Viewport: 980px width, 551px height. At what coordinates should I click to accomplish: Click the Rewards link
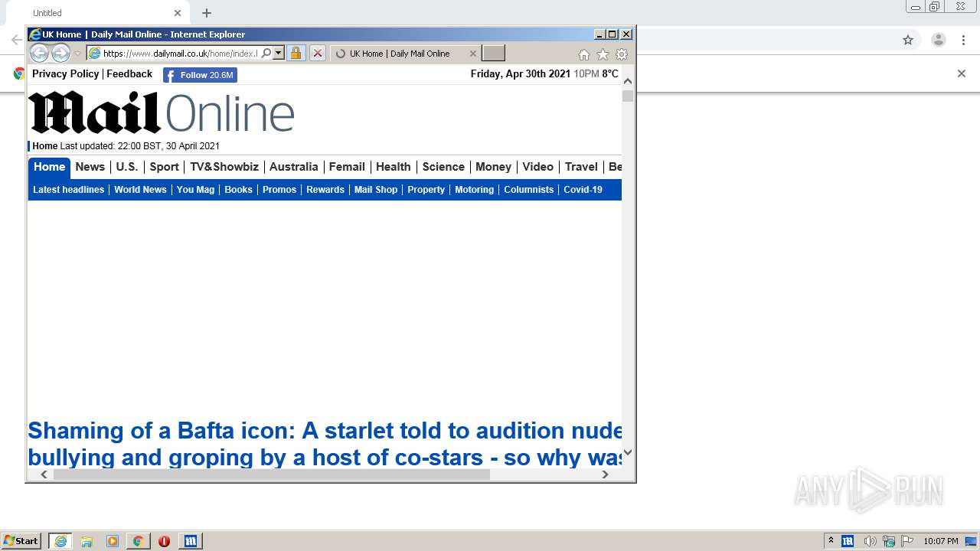(x=325, y=190)
